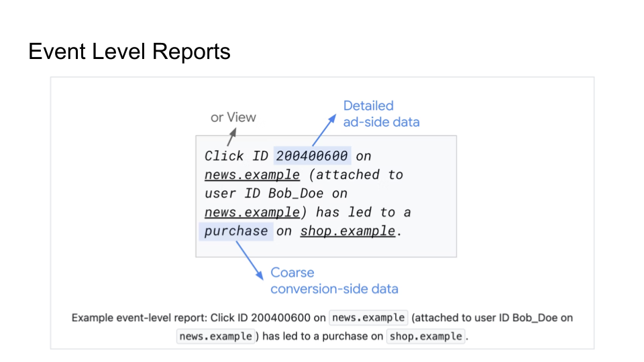644x362 pixels.
Task: Open the second underlined news.example link before "has led"
Action: coord(252,213)
